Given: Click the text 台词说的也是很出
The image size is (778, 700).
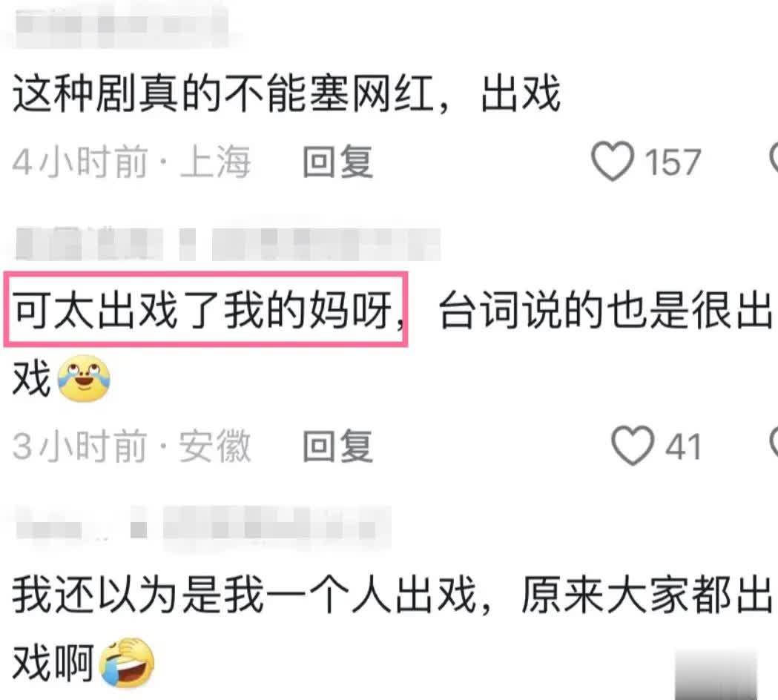Looking at the screenshot, I should point(607,309).
